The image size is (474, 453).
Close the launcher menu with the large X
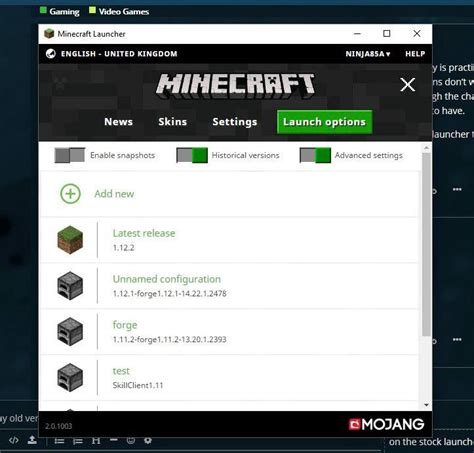click(x=408, y=85)
